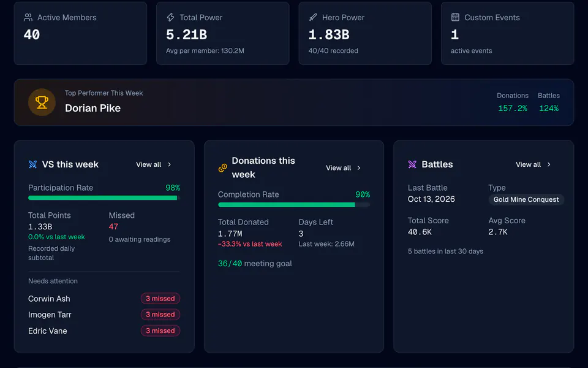Click chevron next to VS View all
Viewport: 588px width, 368px height.
(x=170, y=164)
